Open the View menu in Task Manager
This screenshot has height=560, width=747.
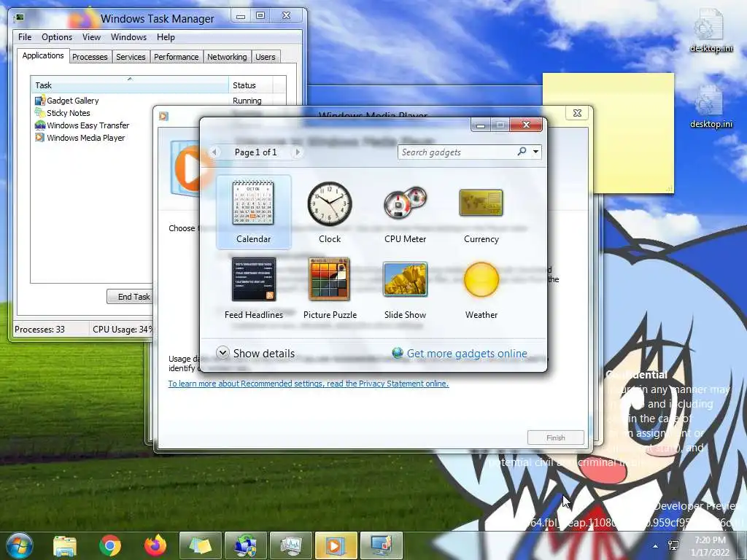pyautogui.click(x=91, y=37)
